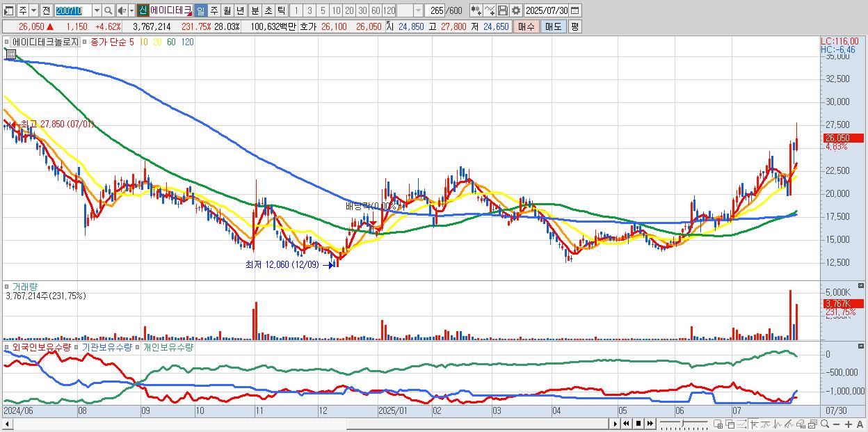Open the dropdown beside the speaker icon

click(x=131, y=10)
